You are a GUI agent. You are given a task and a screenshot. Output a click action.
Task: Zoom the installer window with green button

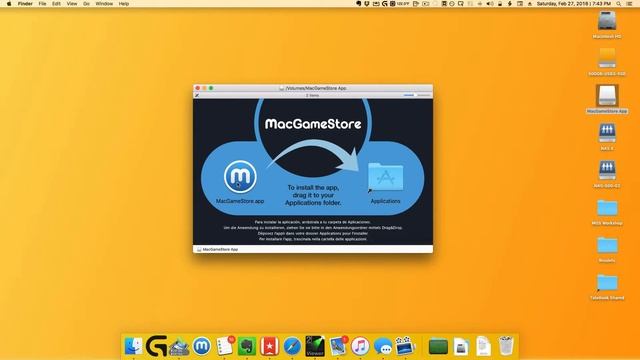[211, 88]
